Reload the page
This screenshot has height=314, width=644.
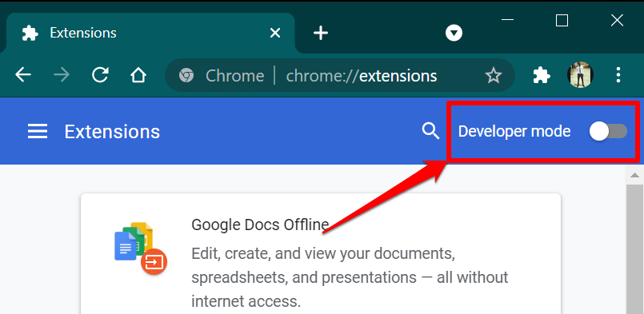click(x=100, y=75)
